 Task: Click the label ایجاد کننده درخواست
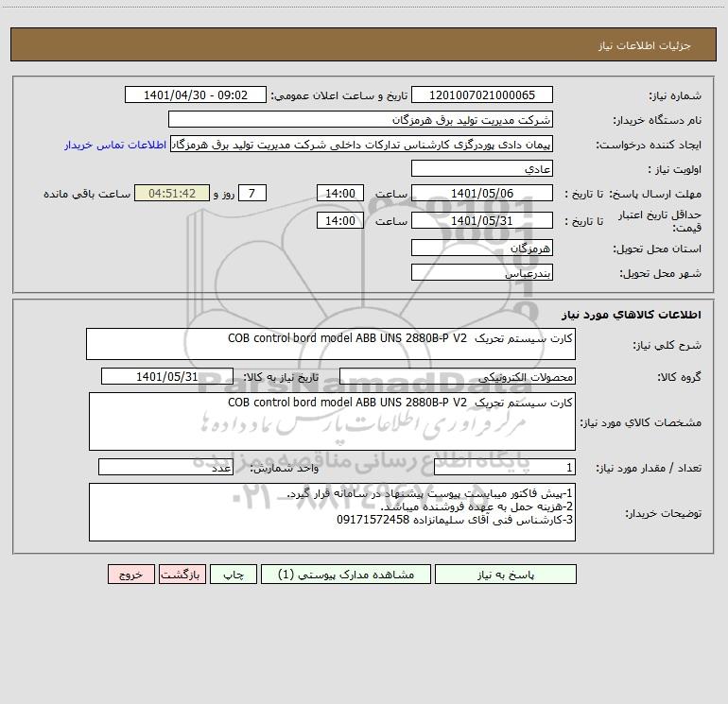click(x=649, y=146)
